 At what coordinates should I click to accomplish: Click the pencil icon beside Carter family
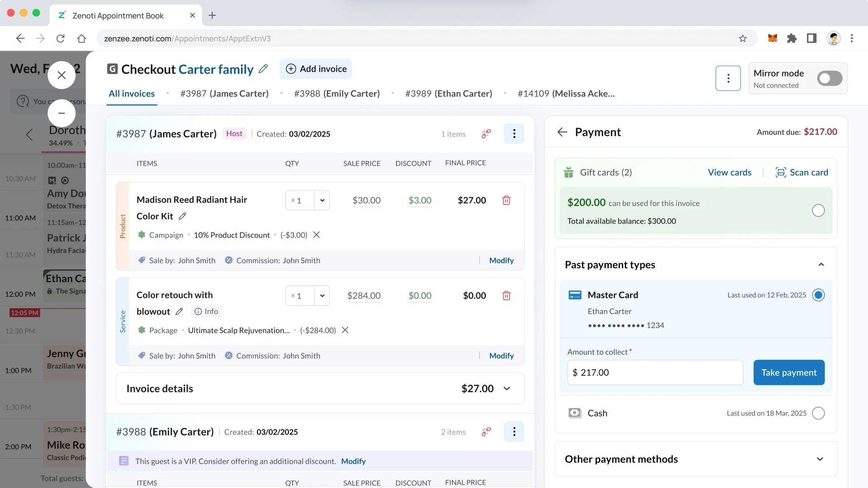point(263,69)
